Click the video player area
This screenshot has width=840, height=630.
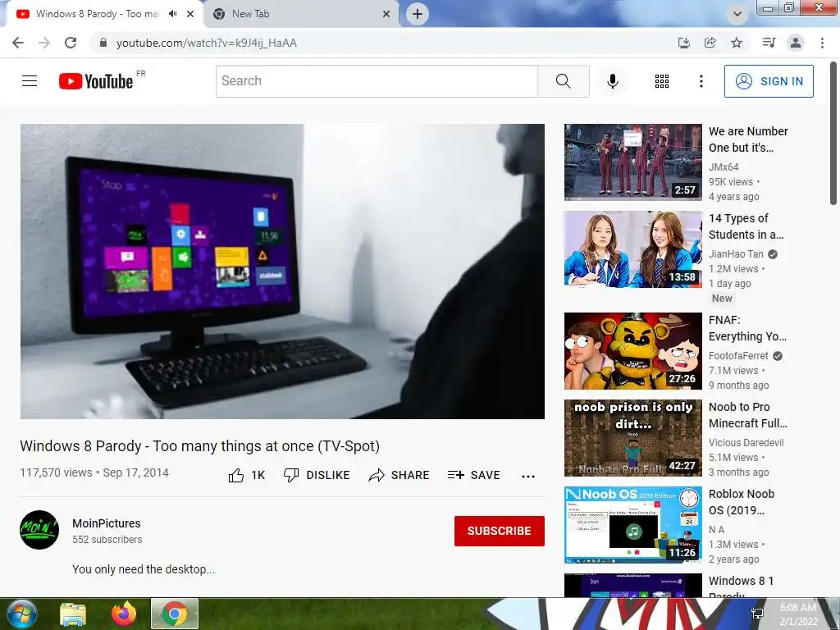point(282,271)
